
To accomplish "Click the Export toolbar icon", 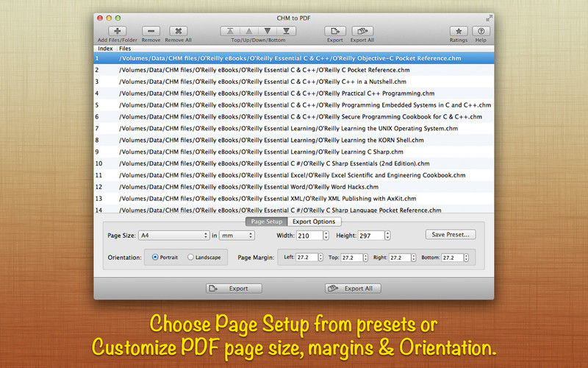I will 335,31.
